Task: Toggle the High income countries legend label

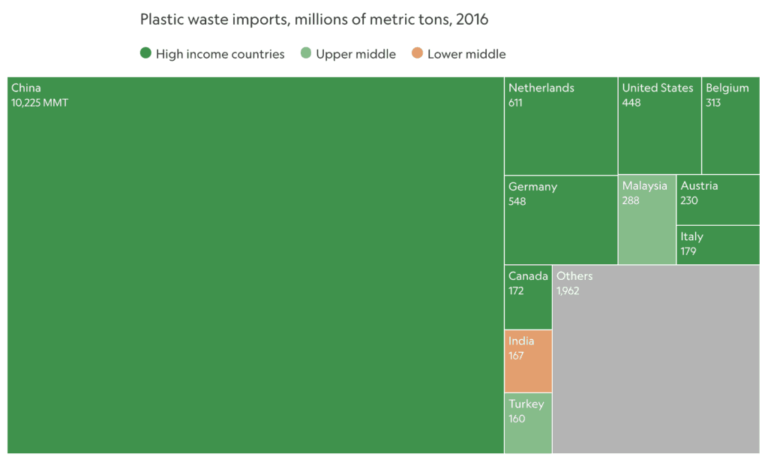Action: 220,54
